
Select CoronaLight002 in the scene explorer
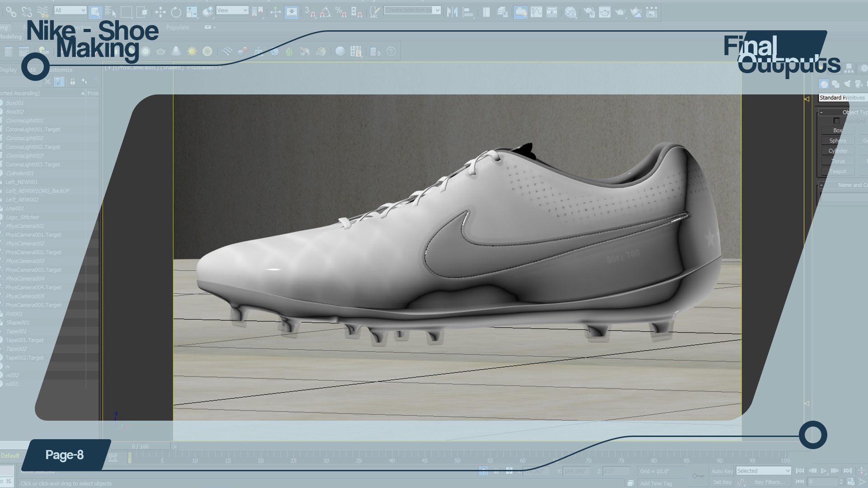(25, 138)
